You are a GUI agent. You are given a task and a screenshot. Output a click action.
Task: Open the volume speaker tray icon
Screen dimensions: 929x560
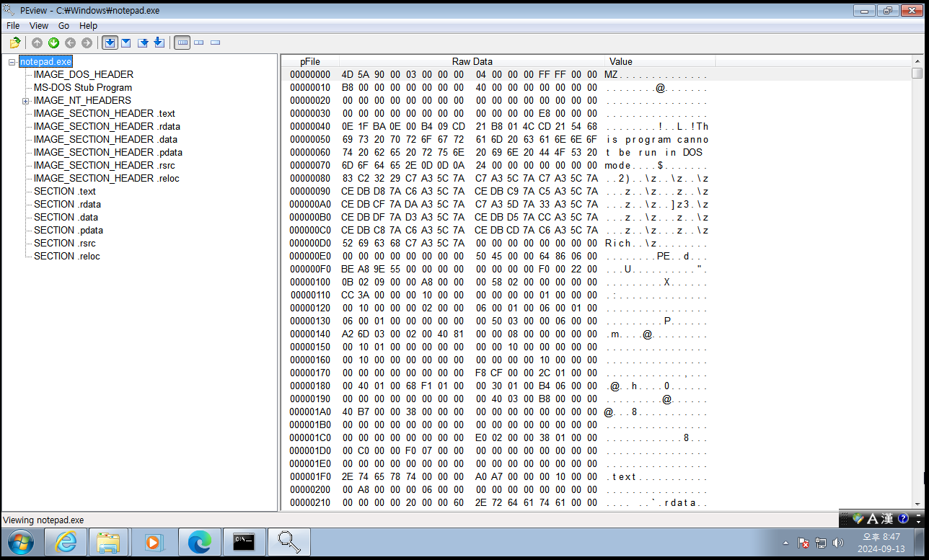click(x=837, y=543)
